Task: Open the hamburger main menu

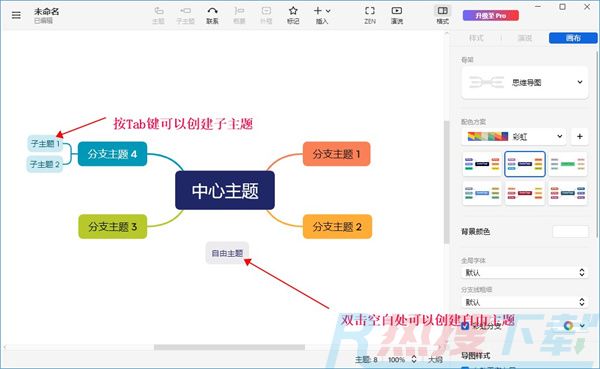Action: pos(16,15)
